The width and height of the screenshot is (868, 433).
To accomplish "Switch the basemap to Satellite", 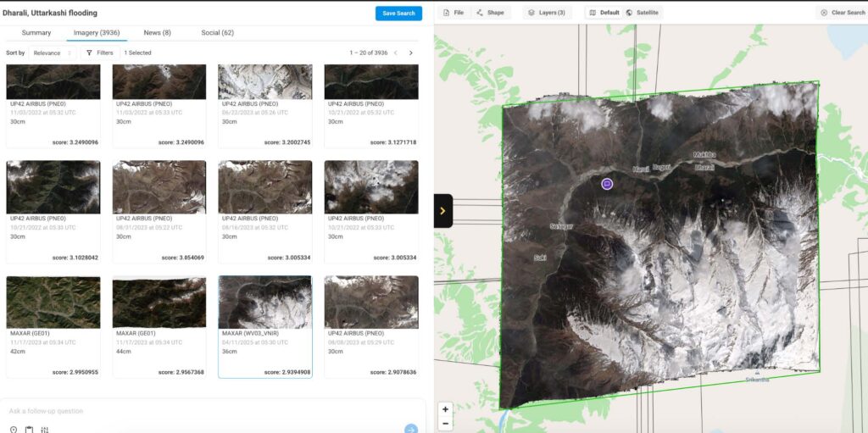I will 643,13.
